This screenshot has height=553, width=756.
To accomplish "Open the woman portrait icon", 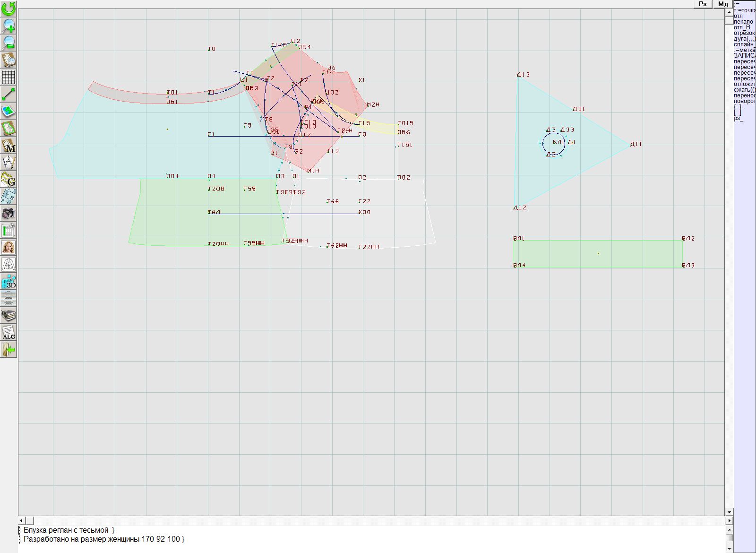I will (x=9, y=247).
